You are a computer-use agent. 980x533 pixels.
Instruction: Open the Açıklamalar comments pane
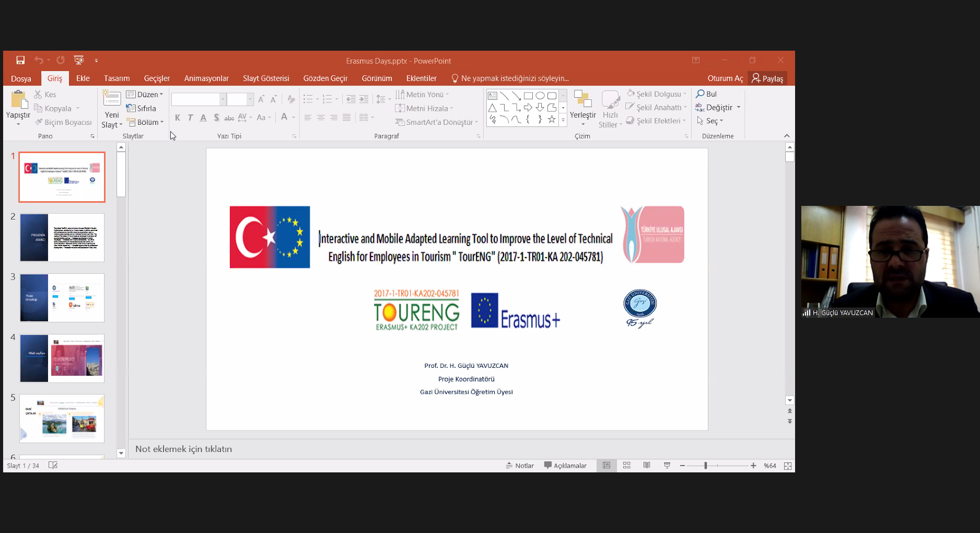tap(565, 466)
